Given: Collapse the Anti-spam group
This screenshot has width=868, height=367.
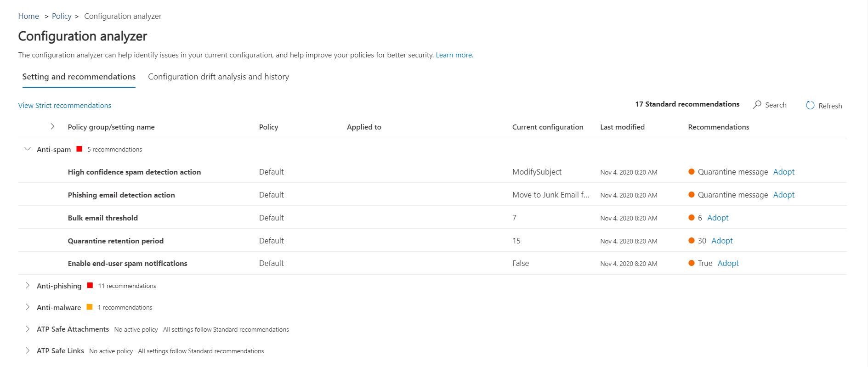Looking at the screenshot, I should pos(28,149).
